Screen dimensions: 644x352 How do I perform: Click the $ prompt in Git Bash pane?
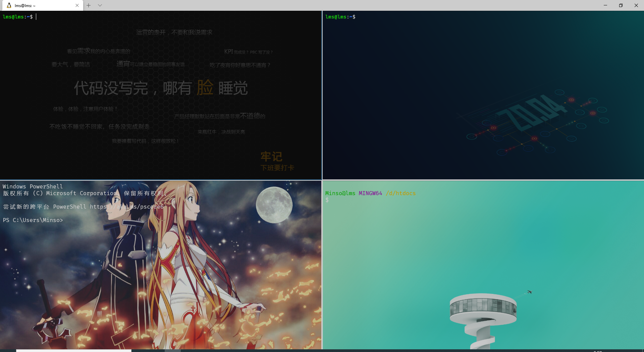(327, 200)
